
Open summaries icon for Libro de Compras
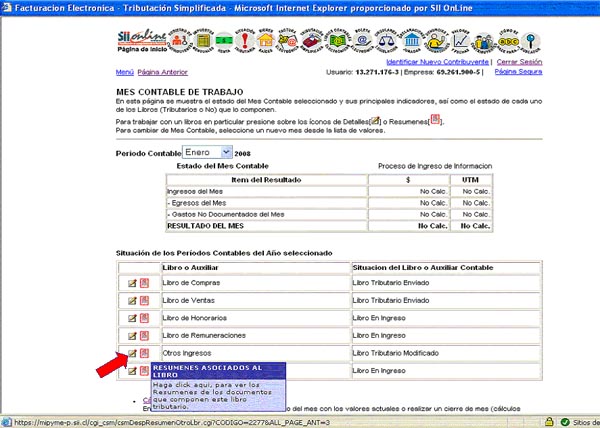coord(144,283)
